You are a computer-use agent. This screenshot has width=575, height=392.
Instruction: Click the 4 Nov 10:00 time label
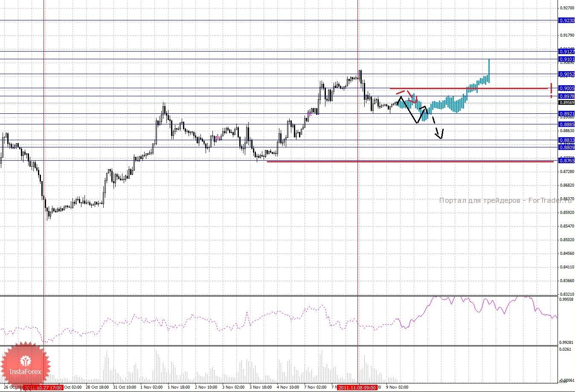coord(289,388)
